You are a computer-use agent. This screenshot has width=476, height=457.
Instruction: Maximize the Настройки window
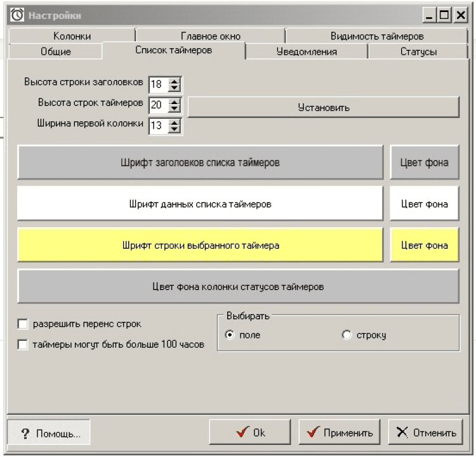[444, 15]
